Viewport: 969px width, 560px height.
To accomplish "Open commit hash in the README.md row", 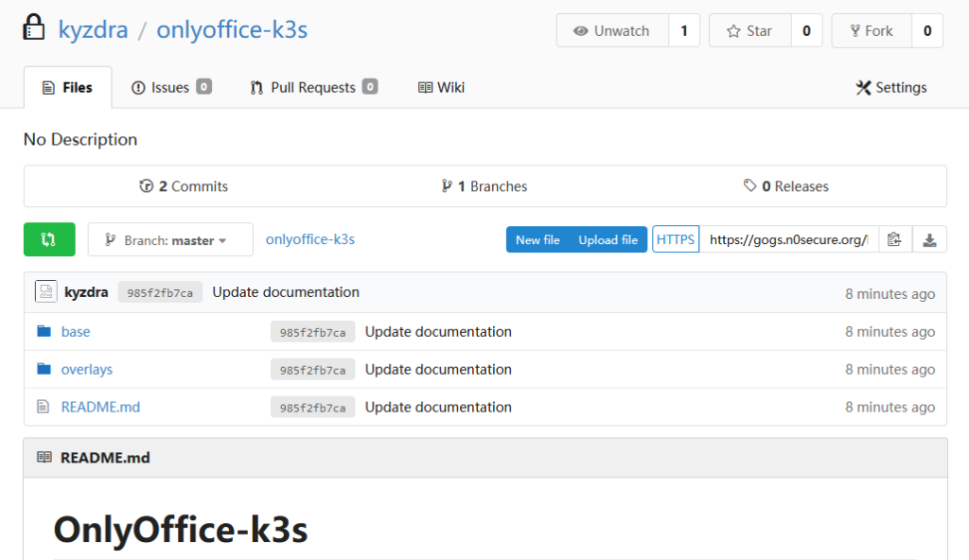I will point(312,408).
